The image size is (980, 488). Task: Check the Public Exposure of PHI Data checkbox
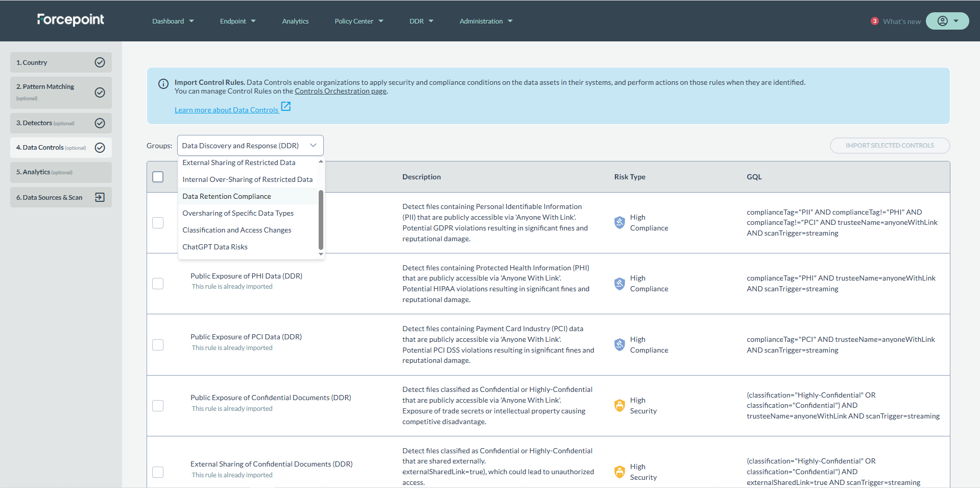[158, 284]
